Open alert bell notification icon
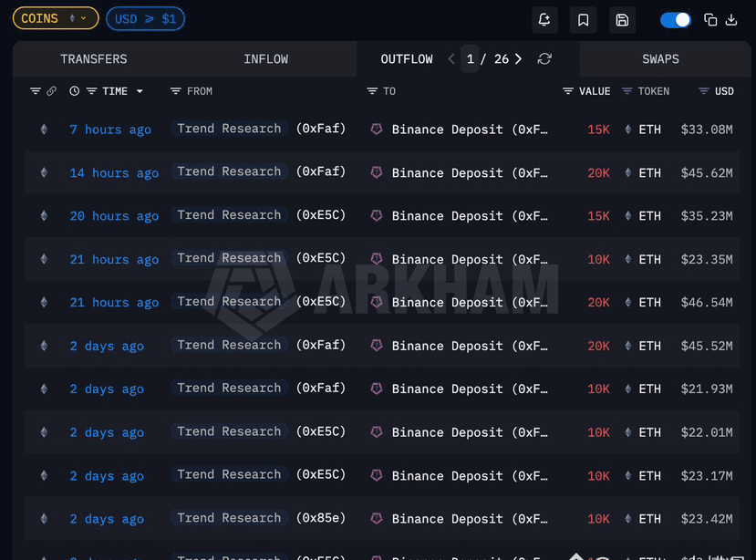 tap(544, 20)
